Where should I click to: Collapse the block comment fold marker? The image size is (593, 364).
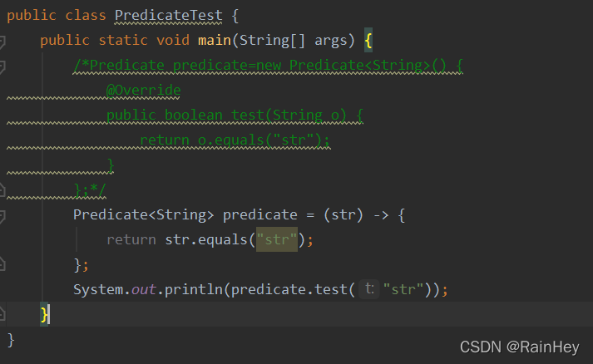(2, 67)
